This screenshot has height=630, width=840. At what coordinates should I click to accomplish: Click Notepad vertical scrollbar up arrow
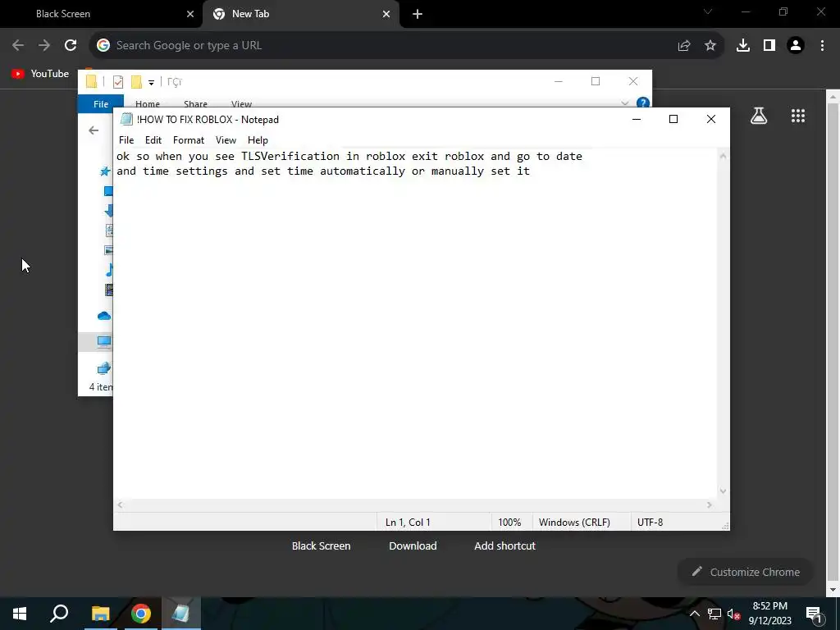point(724,156)
